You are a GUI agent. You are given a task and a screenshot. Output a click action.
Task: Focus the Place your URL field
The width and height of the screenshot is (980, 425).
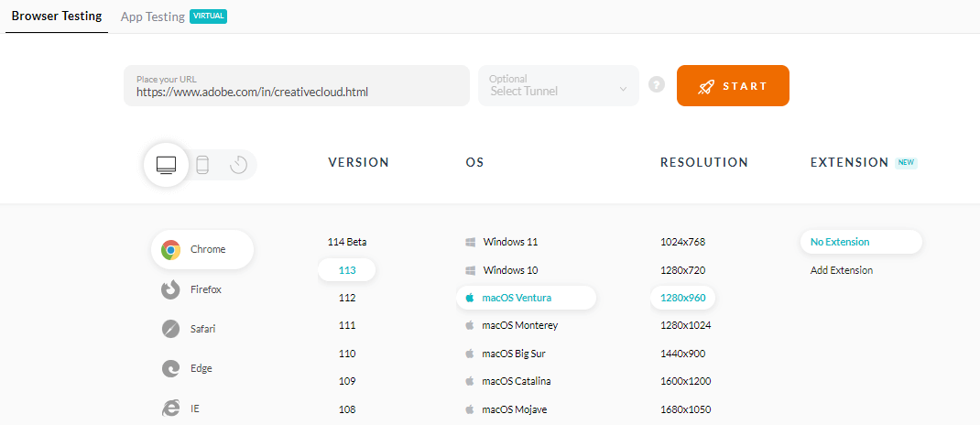click(296, 85)
